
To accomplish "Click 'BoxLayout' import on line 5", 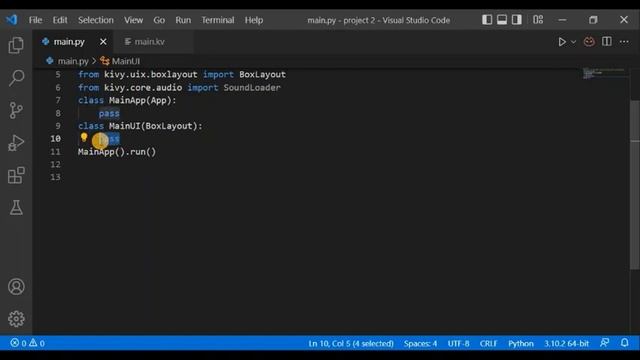I will click(262, 75).
